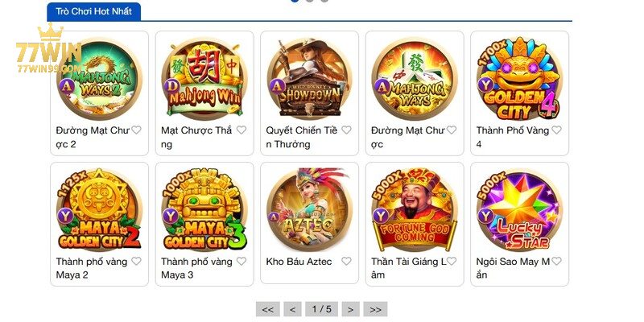Screen dimensions: 644x322
Task: Jump to last page with >> button
Action: coord(375,309)
